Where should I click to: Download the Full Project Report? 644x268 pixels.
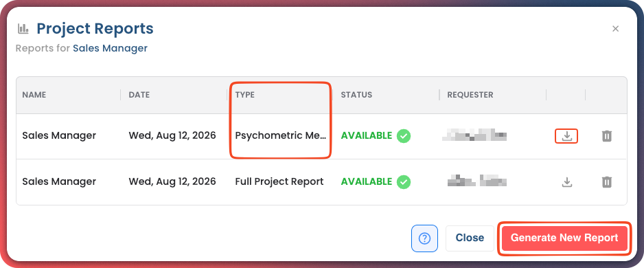(x=567, y=181)
